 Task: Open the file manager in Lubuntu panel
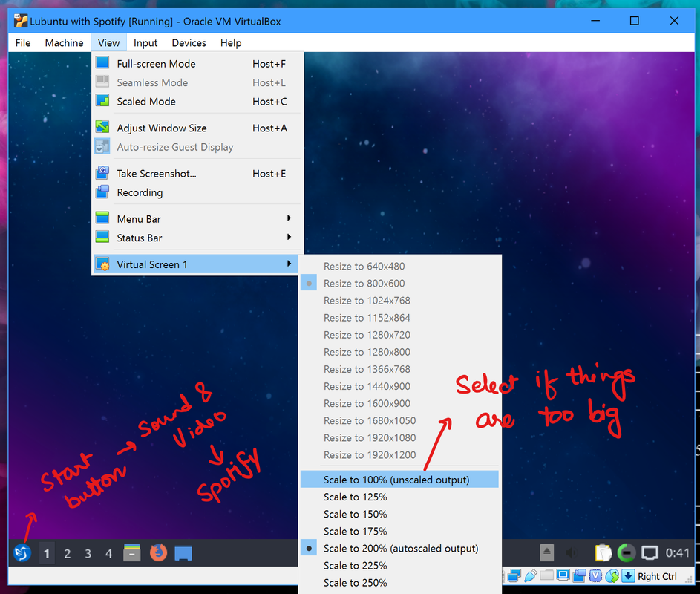(x=131, y=553)
